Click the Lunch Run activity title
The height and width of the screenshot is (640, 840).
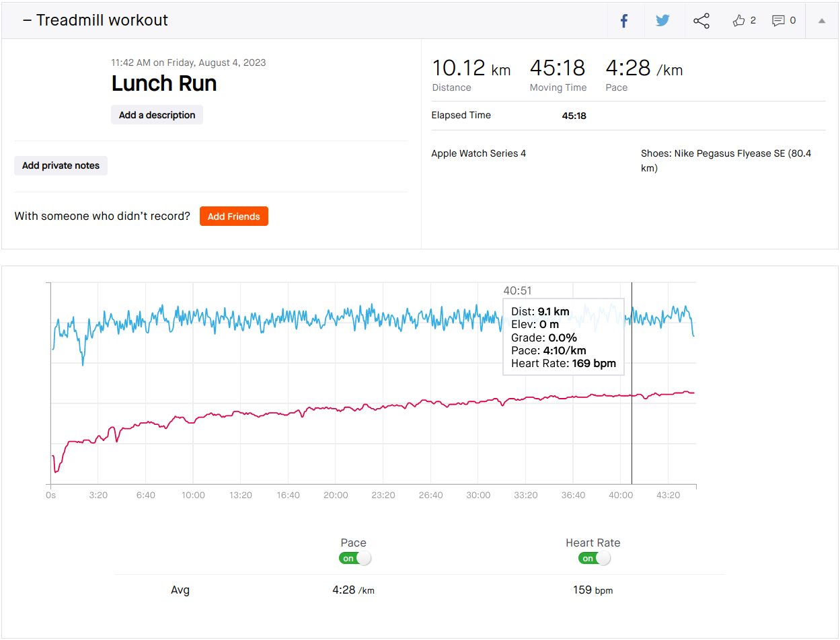164,83
